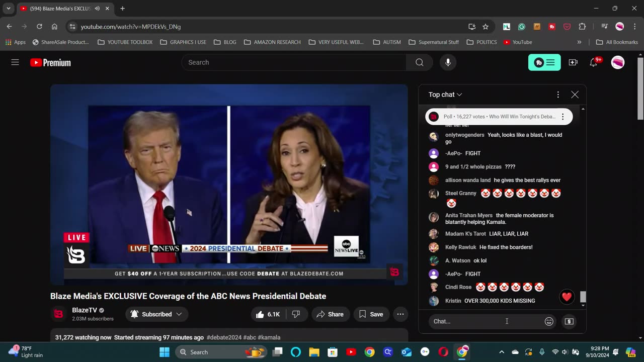The height and width of the screenshot is (362, 644).
Task: Open POLITICS bookmarks folder
Action: [481, 42]
